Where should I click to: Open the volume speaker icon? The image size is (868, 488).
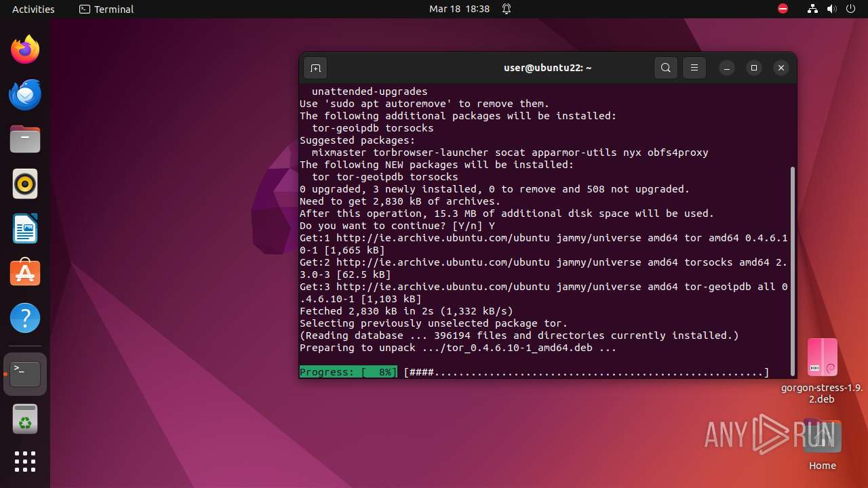coord(832,9)
